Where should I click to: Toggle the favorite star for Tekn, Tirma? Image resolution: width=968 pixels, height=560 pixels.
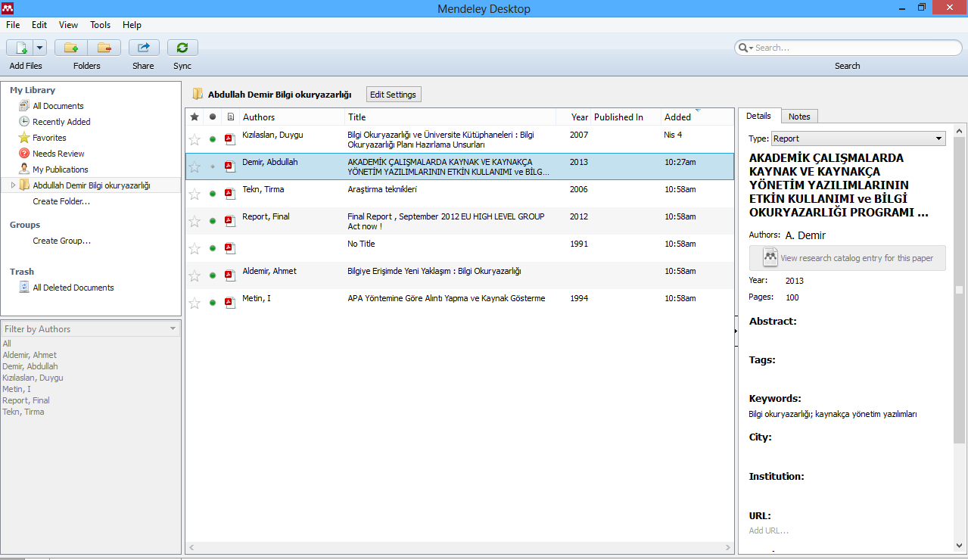pos(195,194)
